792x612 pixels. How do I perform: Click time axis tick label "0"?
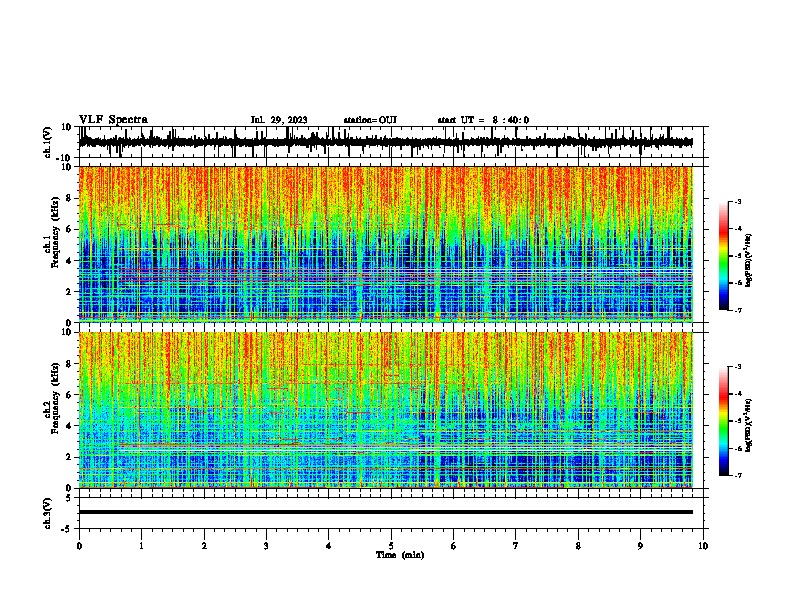tap(79, 546)
